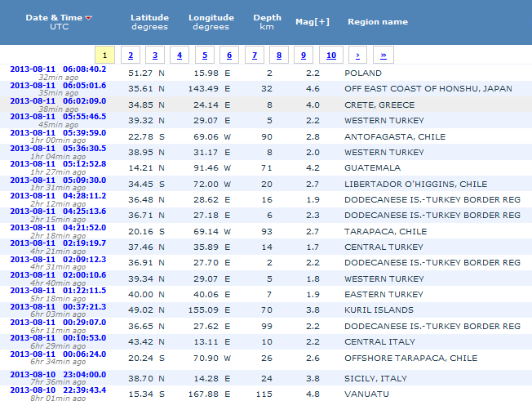
Task: Click the VANUATU region cell
Action: click(x=366, y=394)
